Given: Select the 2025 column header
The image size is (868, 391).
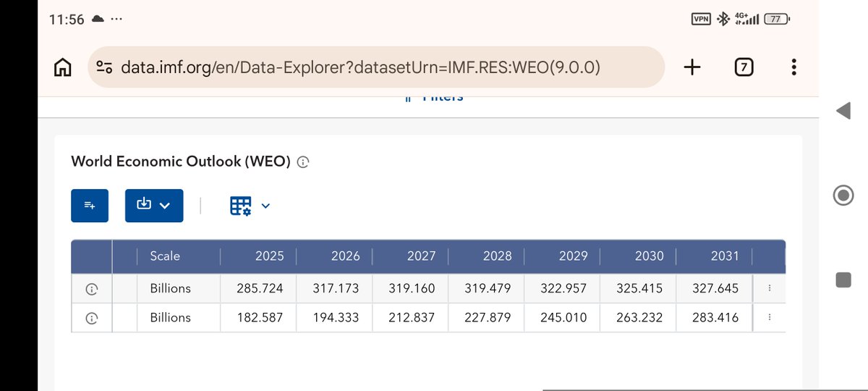Looking at the screenshot, I should pos(259,256).
